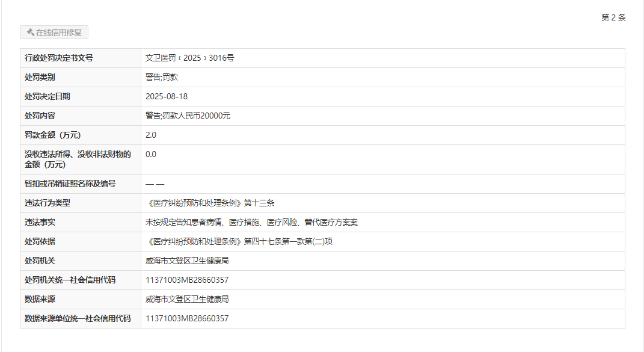644x352 pixels.
Task: Select the 警告;罚款人民币20000元 penalty content
Action: (x=188, y=116)
